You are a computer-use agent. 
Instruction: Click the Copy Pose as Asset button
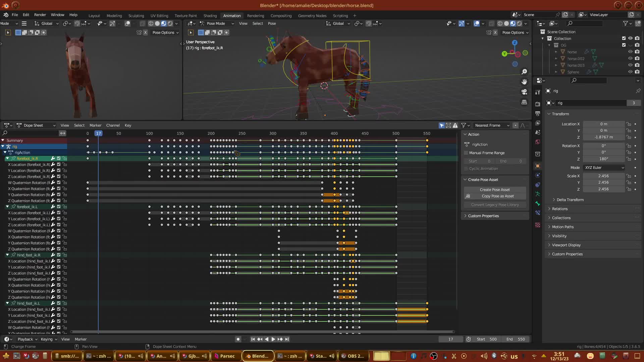click(x=497, y=196)
